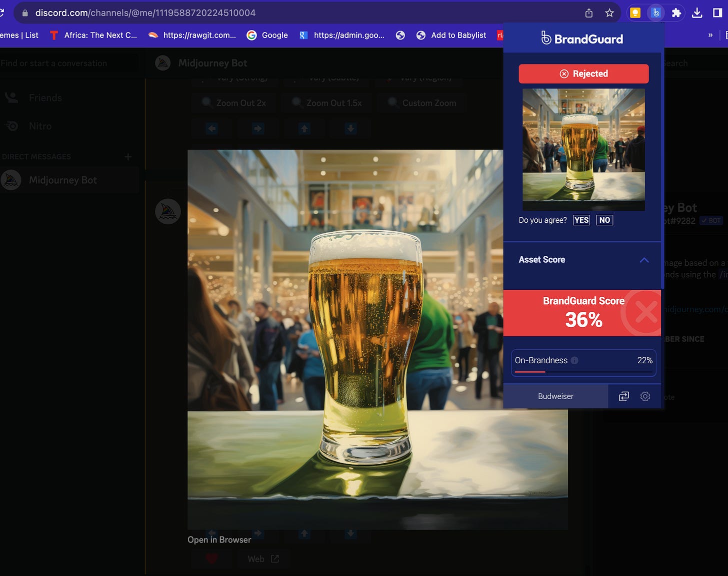
Task: Click the emes | List bookmark
Action: pos(19,35)
